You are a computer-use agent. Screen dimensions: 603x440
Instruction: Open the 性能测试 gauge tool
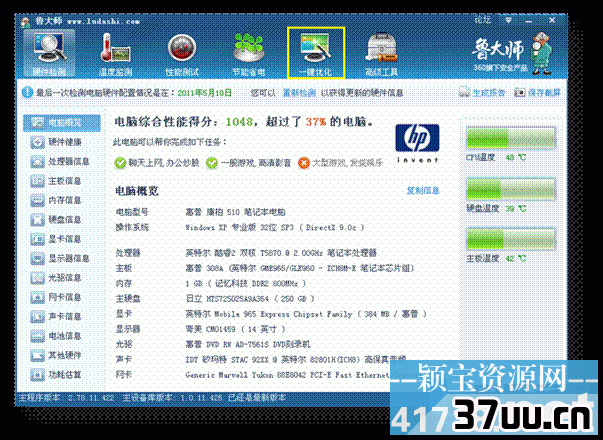pos(182,54)
